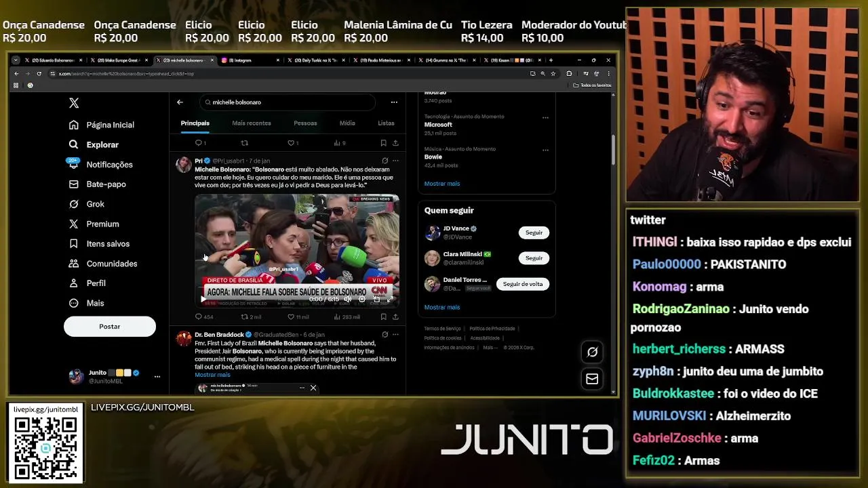Open more options on Pri's post
The height and width of the screenshot is (488, 868).
coord(395,161)
